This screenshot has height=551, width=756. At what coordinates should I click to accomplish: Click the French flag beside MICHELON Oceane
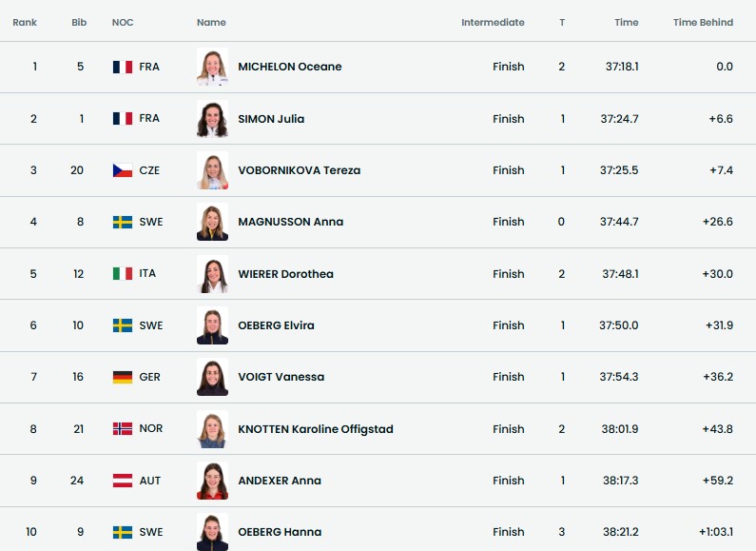(122, 67)
